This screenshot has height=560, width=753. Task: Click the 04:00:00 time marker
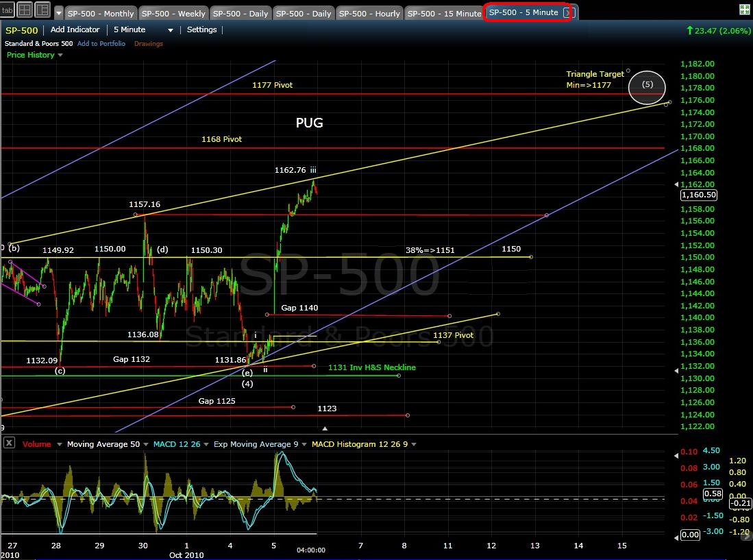(310, 550)
